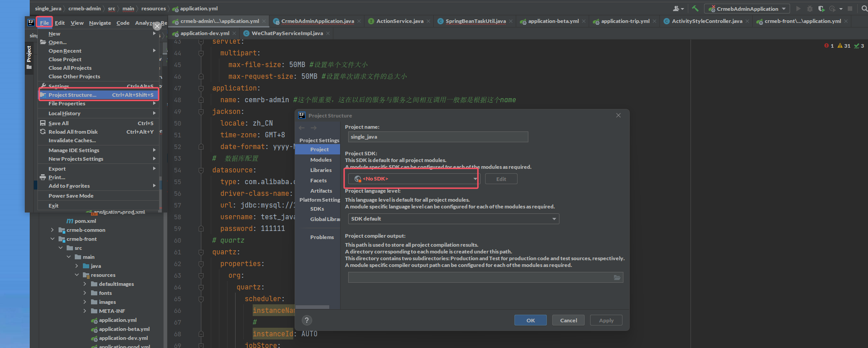
Task: Click Apply in Project Structure dialog
Action: (606, 320)
